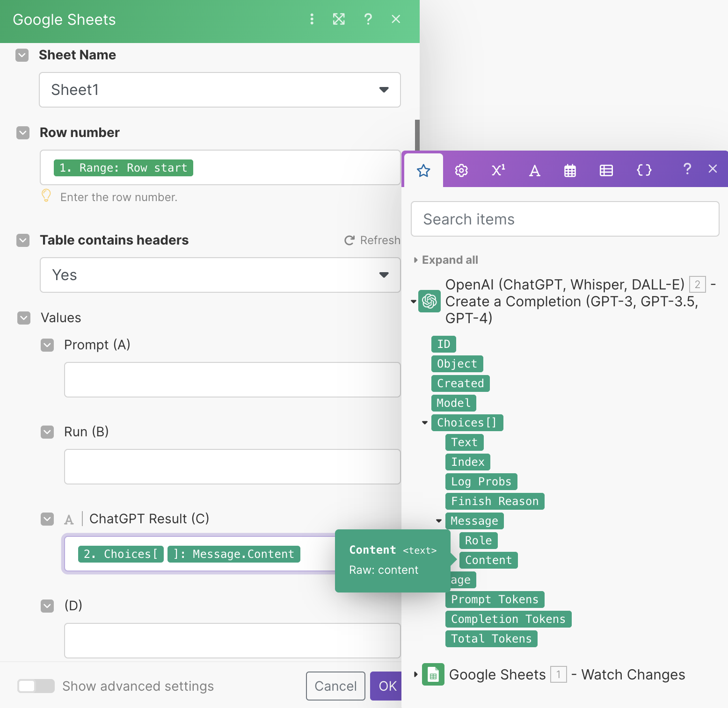Open the starred mapping items tab

(423, 171)
